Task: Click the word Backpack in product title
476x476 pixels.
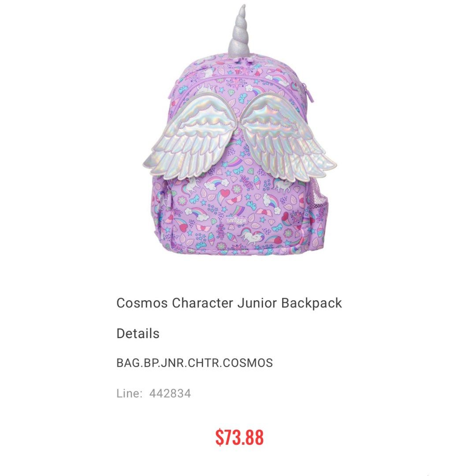Action: pyautogui.click(x=312, y=303)
